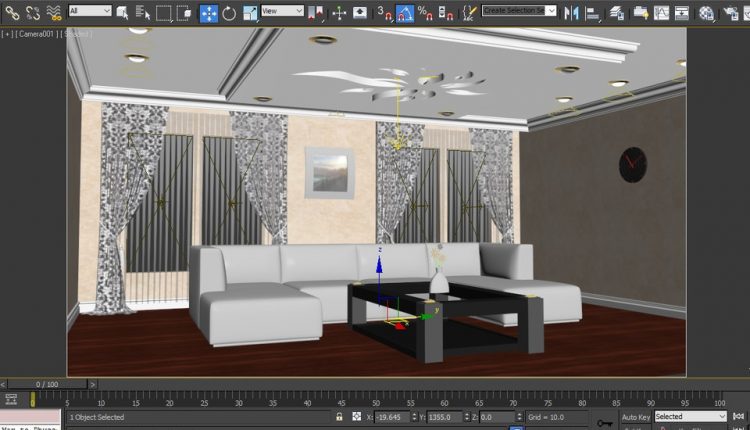Click the Y coordinate field
This screenshot has height=430, width=750.
tap(445, 417)
